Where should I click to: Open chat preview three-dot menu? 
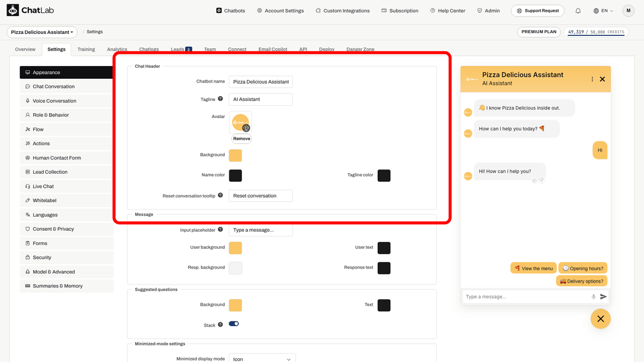click(x=592, y=79)
